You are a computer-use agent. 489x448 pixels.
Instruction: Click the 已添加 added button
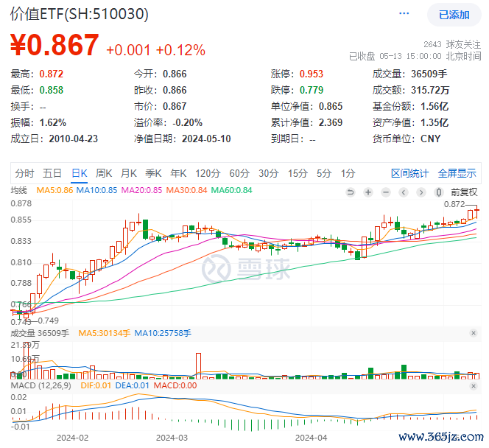click(454, 15)
